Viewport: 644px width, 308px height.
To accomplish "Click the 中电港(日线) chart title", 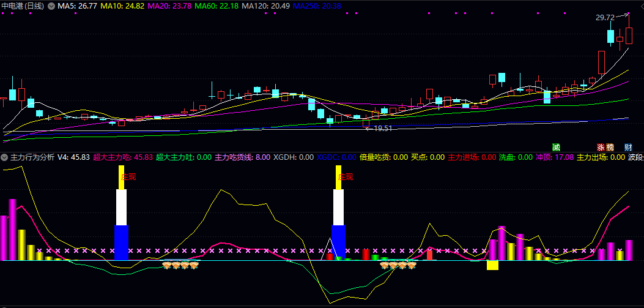I will [23, 6].
